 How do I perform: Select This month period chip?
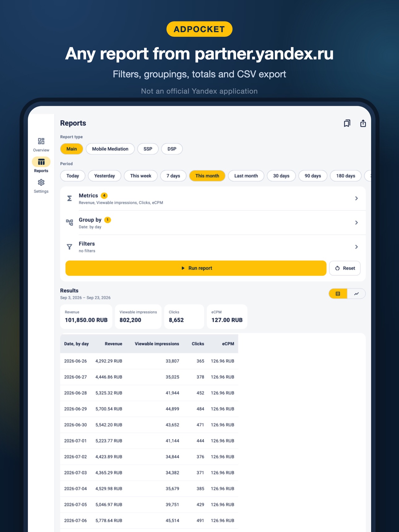tap(207, 176)
